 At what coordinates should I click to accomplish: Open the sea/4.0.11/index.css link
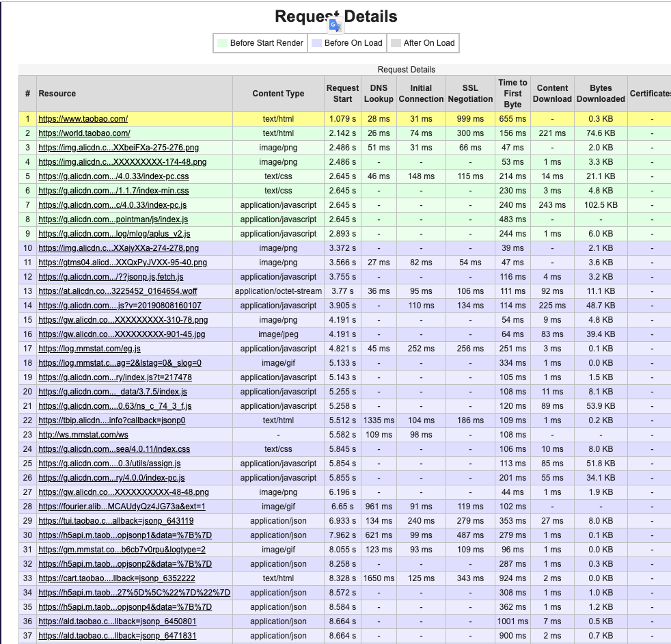(114, 448)
